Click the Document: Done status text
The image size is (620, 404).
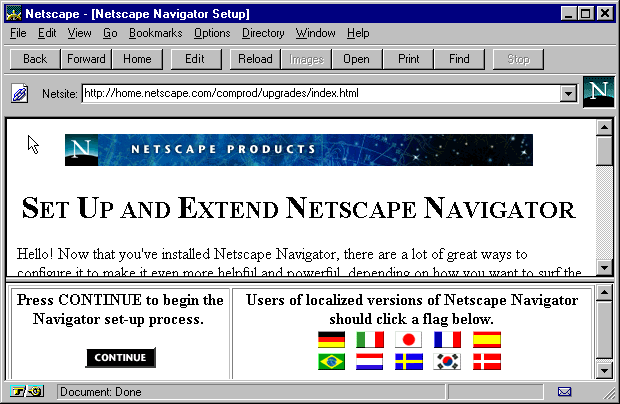[x=101, y=392]
